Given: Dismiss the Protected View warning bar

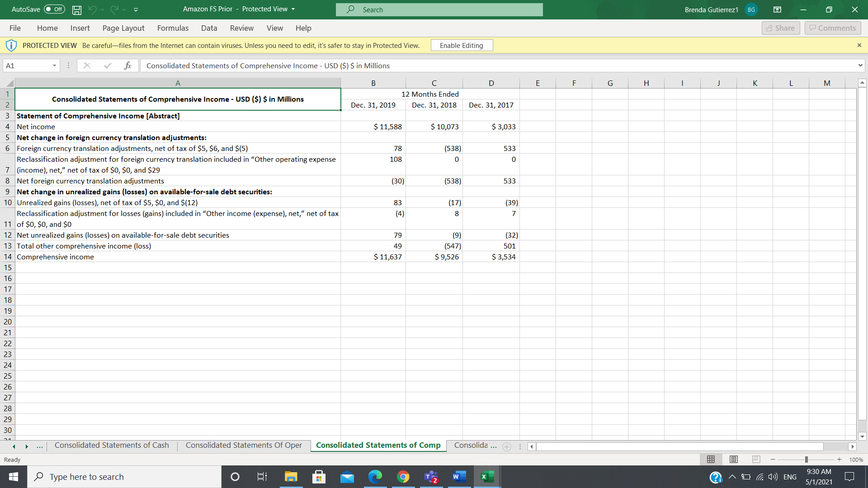Looking at the screenshot, I should pos(859,45).
